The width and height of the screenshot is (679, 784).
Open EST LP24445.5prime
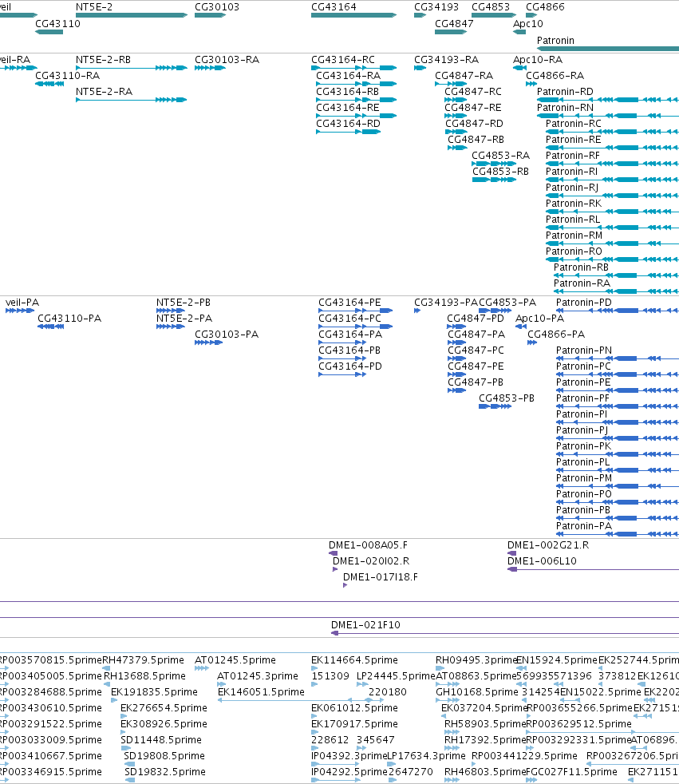(x=362, y=684)
